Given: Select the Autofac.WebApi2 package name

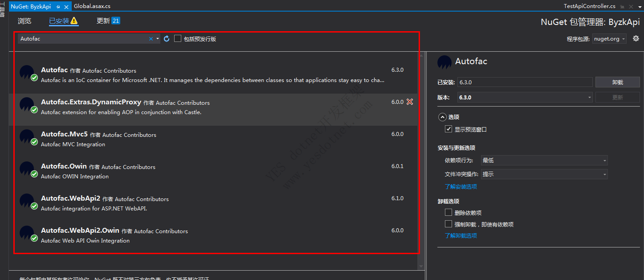Looking at the screenshot, I should 70,198.
